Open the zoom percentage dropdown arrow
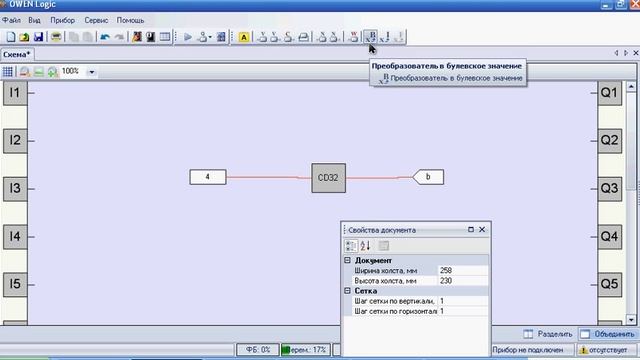Image resolution: width=640 pixels, height=360 pixels. (92, 72)
